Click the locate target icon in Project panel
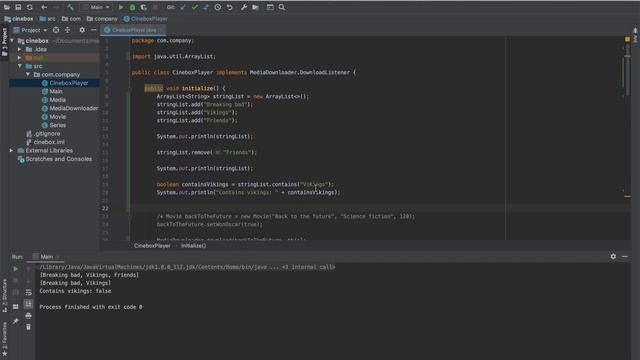 (56, 30)
